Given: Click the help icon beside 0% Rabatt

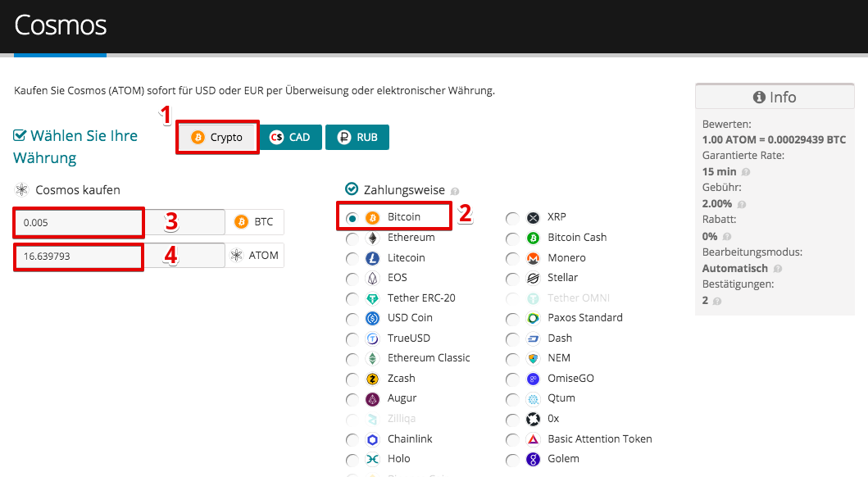Looking at the screenshot, I should point(727,237).
